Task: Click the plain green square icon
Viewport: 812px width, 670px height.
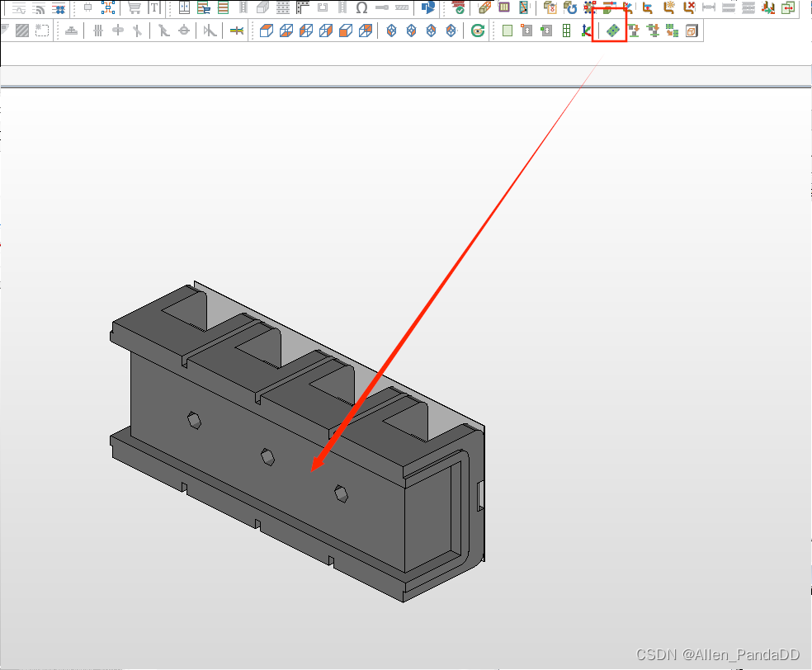Action: pos(507,31)
